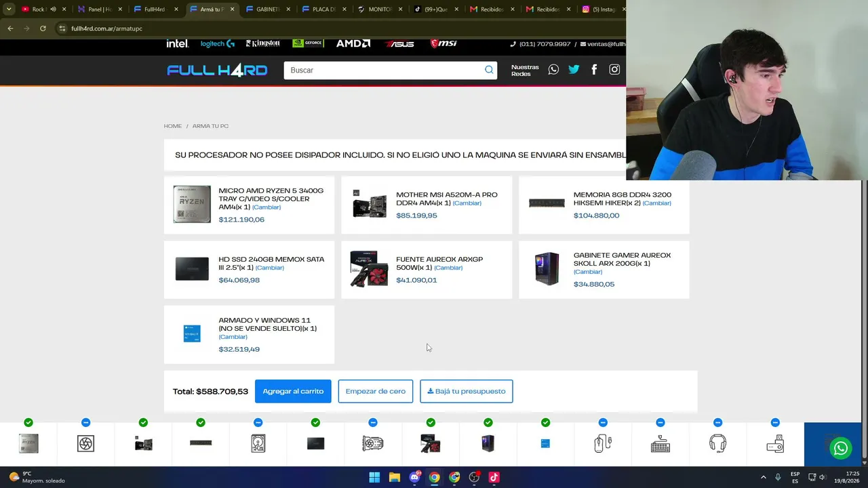This screenshot has height=488, width=868.
Task: Select the processor step in the bottom component bar
Action: pos(28,444)
